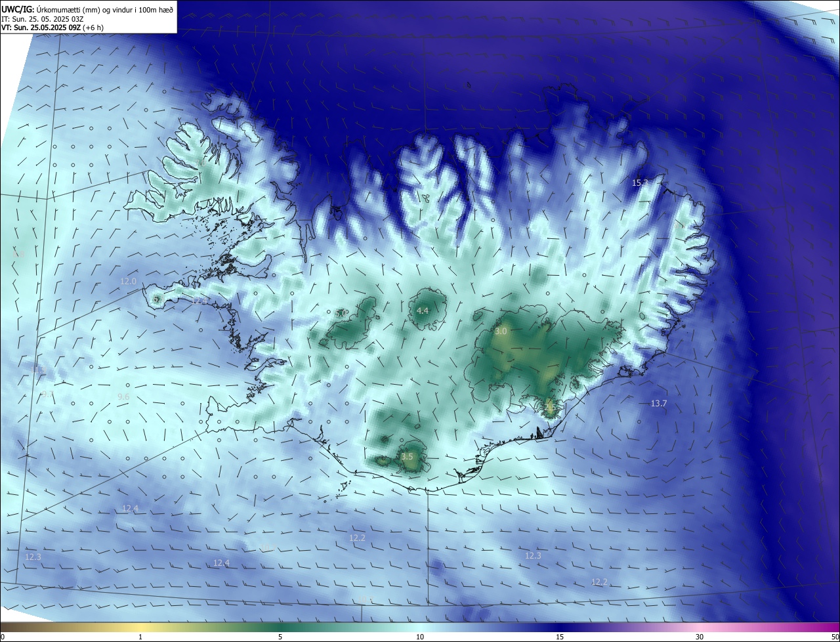The width and height of the screenshot is (840, 642).
Task: Click the 15.3 value label on the map
Action: pyautogui.click(x=640, y=182)
